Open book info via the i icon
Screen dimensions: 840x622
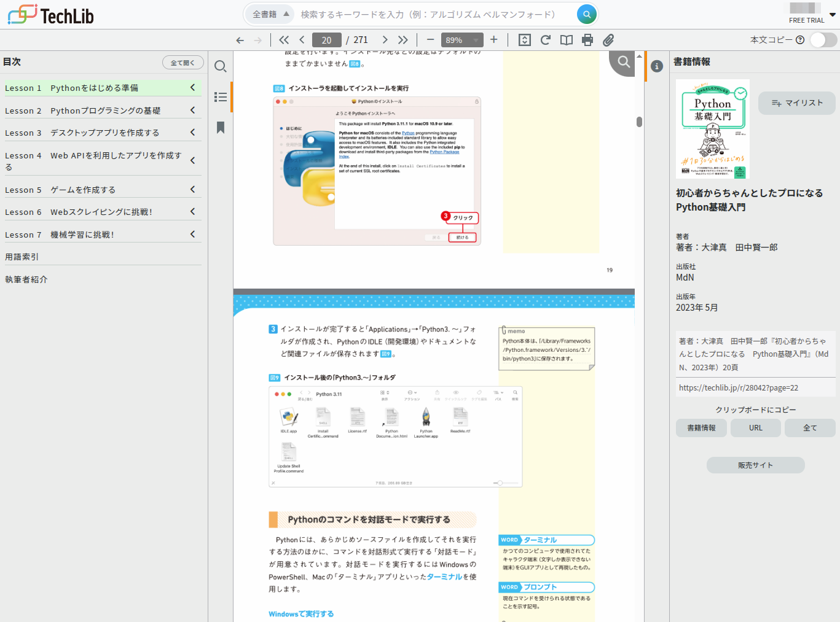click(x=656, y=66)
